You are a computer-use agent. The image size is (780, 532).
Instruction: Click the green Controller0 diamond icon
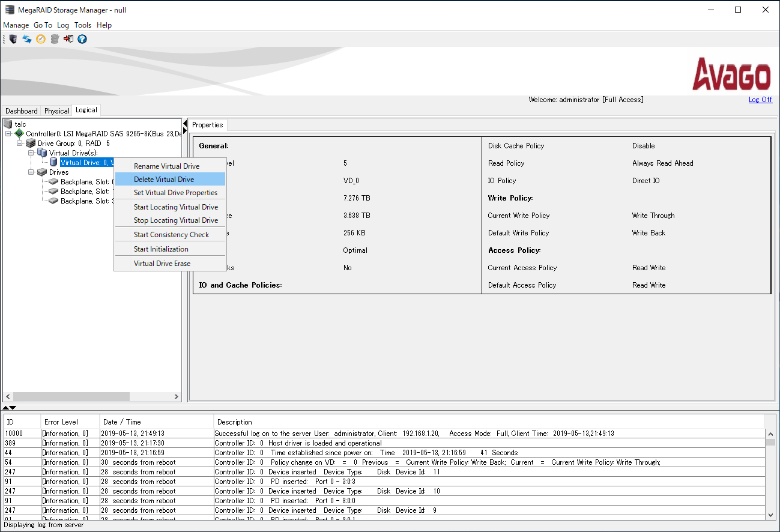click(x=19, y=133)
